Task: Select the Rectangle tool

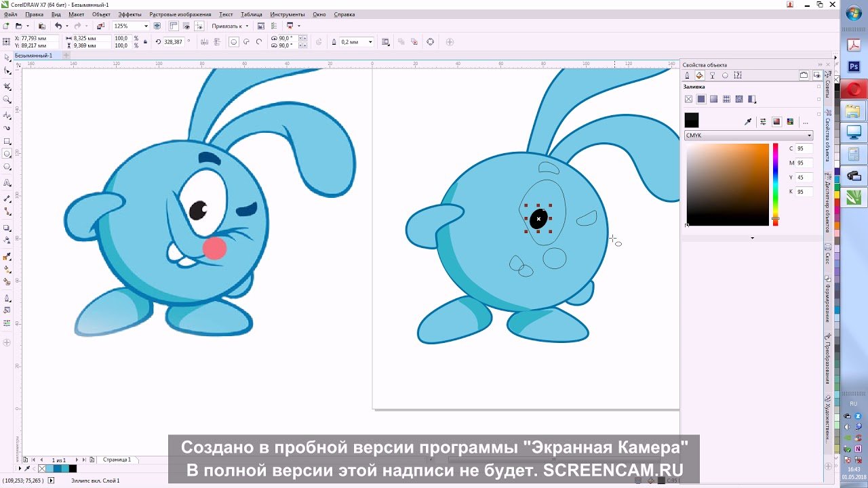Action: click(x=7, y=142)
